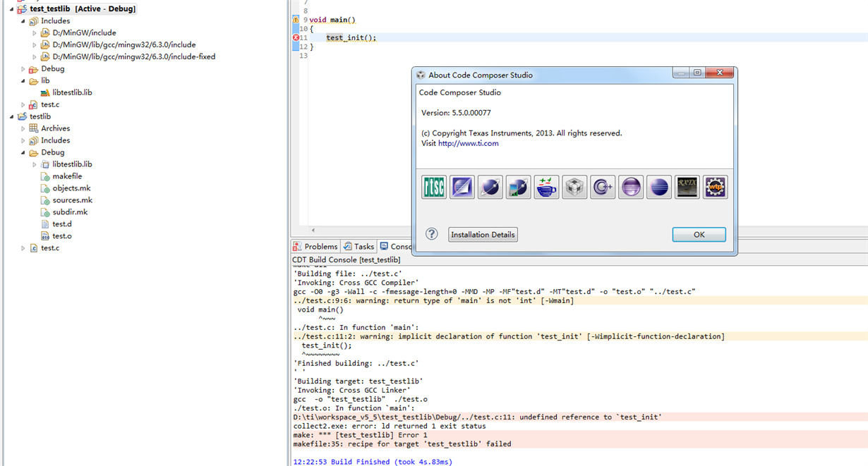Collapse the test_testlib project node

click(x=12, y=9)
